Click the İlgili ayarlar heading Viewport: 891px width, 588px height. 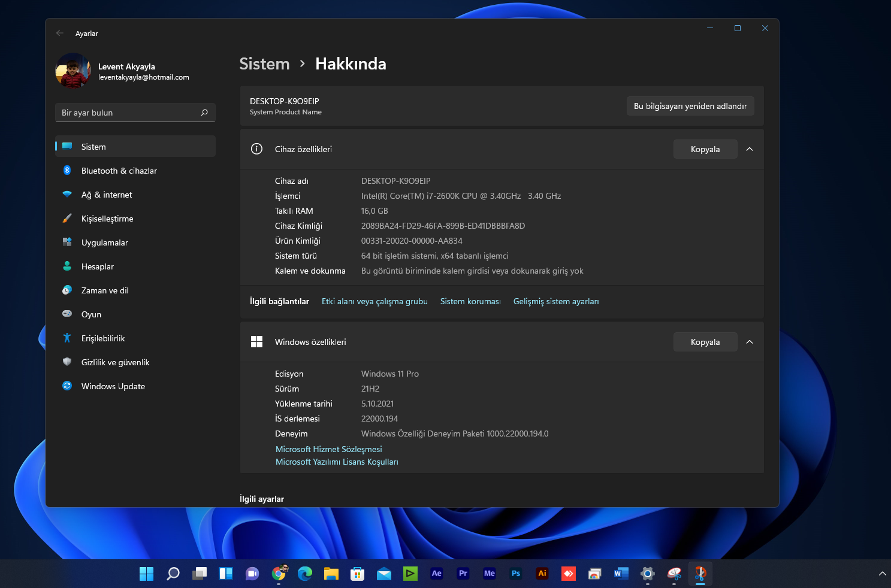click(262, 499)
